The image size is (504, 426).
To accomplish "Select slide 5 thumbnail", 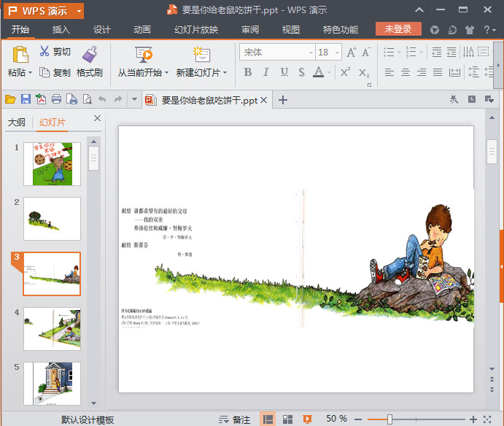I will pos(52,383).
